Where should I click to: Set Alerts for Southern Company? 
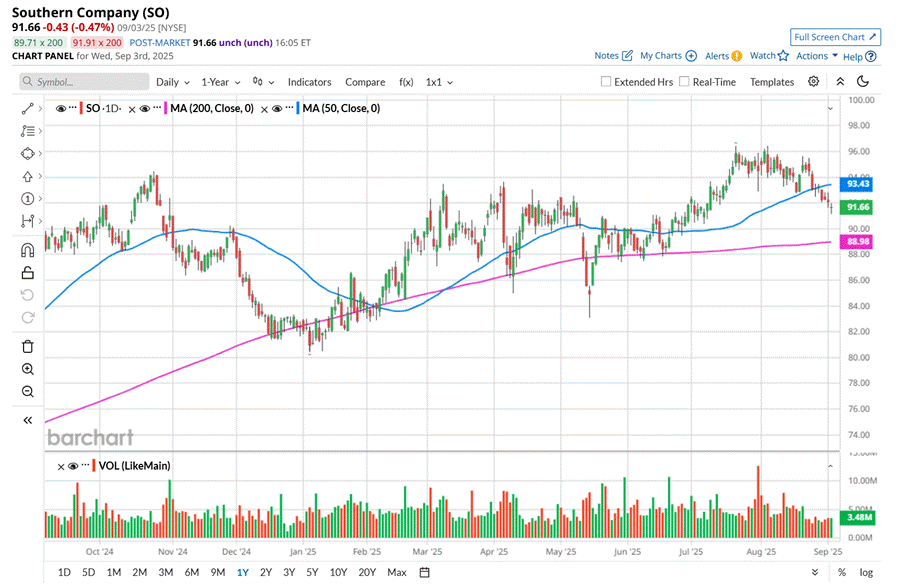point(723,56)
